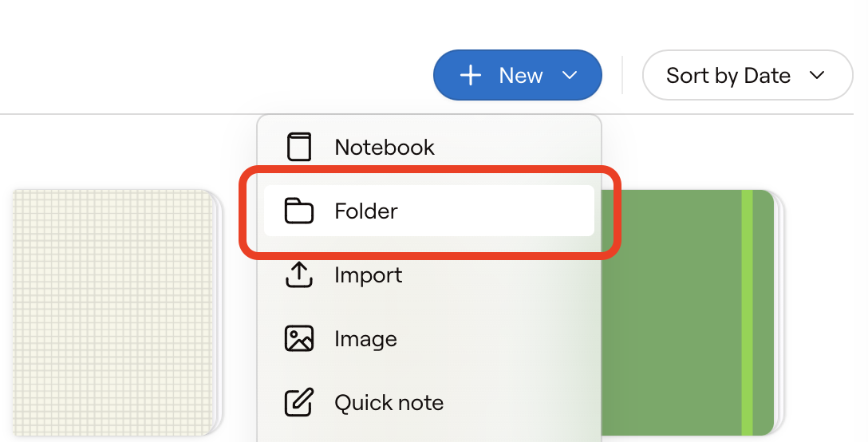The image size is (868, 442).
Task: Click the Quick note pencil icon
Action: pos(299,403)
